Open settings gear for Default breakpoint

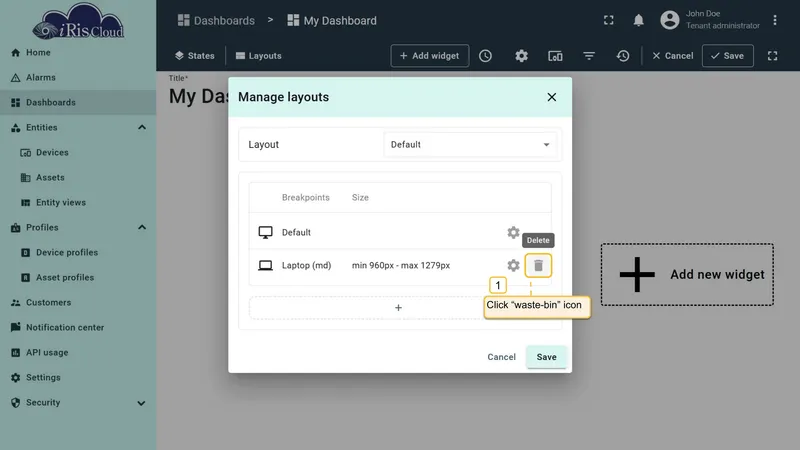coord(513,232)
